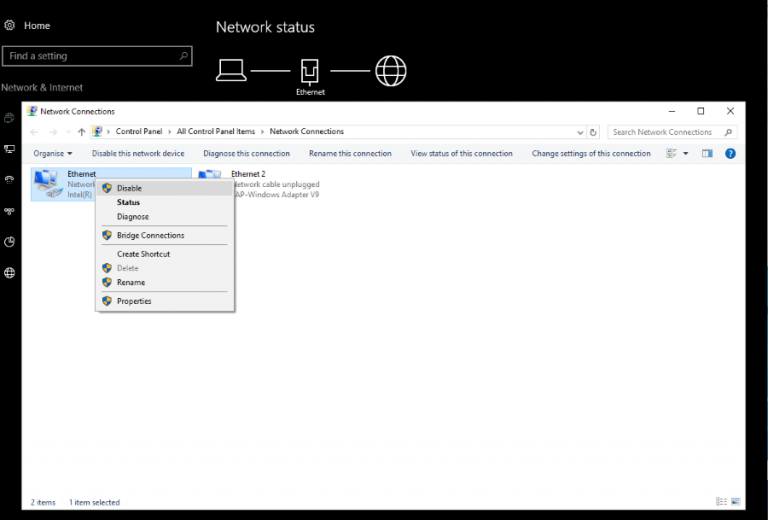Open the recent locations dropdown arrow
768x520 pixels.
(x=68, y=132)
